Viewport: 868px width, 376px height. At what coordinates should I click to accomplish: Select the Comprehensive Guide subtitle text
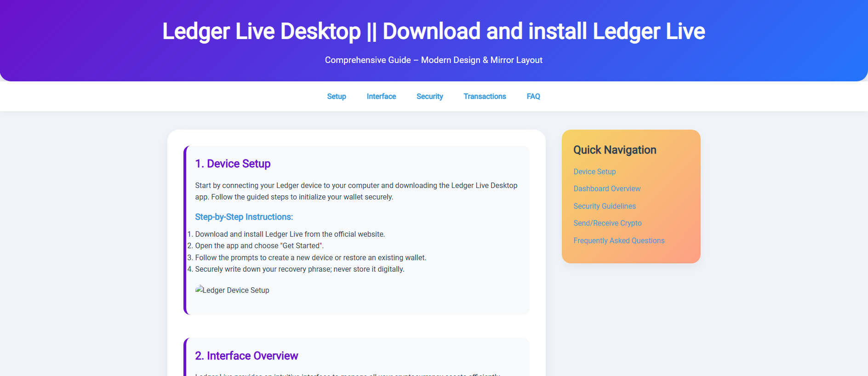click(434, 60)
